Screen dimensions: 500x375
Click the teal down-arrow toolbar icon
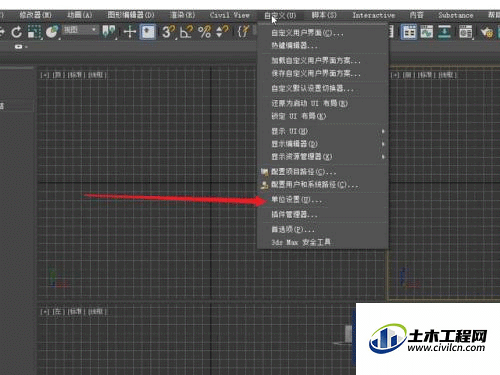coord(444,32)
